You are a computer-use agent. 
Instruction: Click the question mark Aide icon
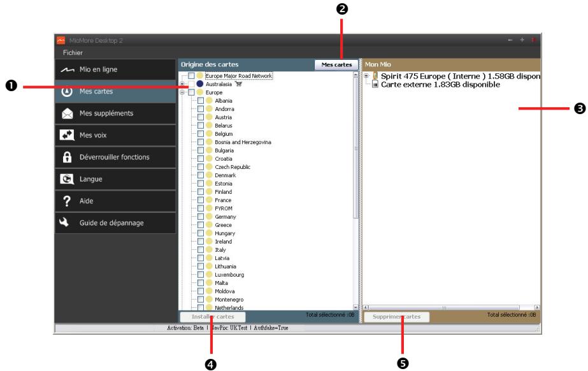tap(67, 201)
